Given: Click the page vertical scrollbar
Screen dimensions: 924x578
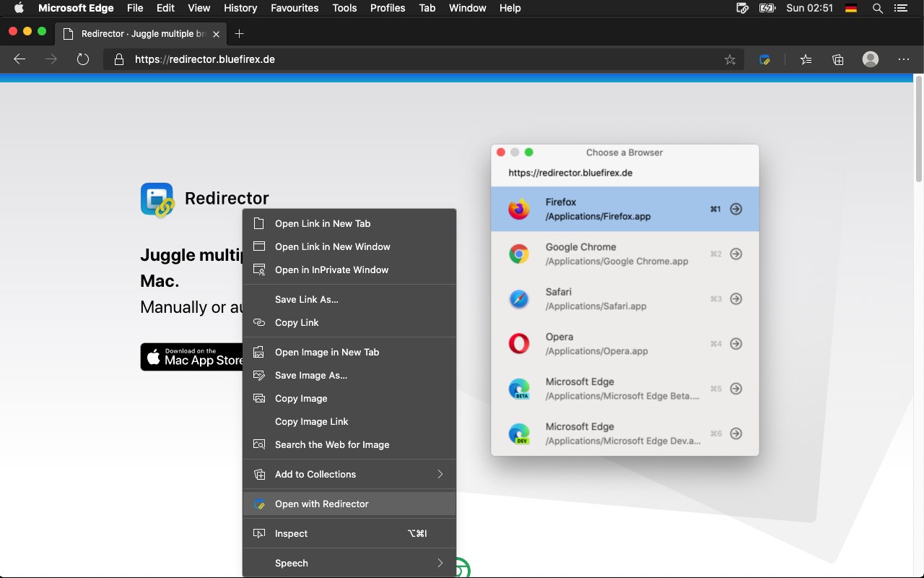Looking at the screenshot, I should coord(919,130).
